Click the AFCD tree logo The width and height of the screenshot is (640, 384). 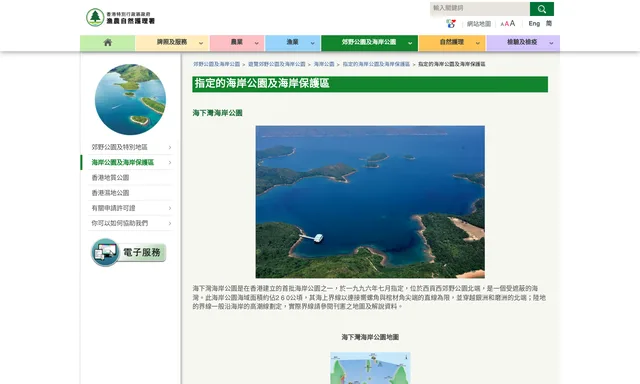[x=95, y=17]
